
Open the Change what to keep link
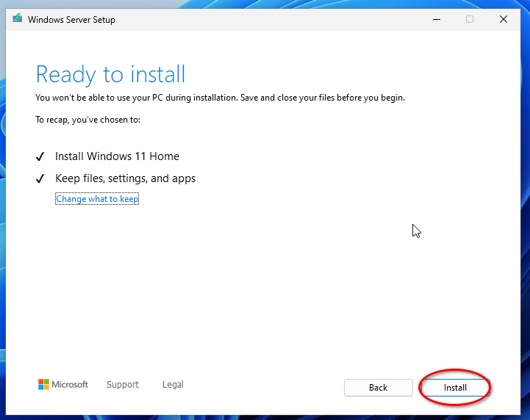coord(97,199)
